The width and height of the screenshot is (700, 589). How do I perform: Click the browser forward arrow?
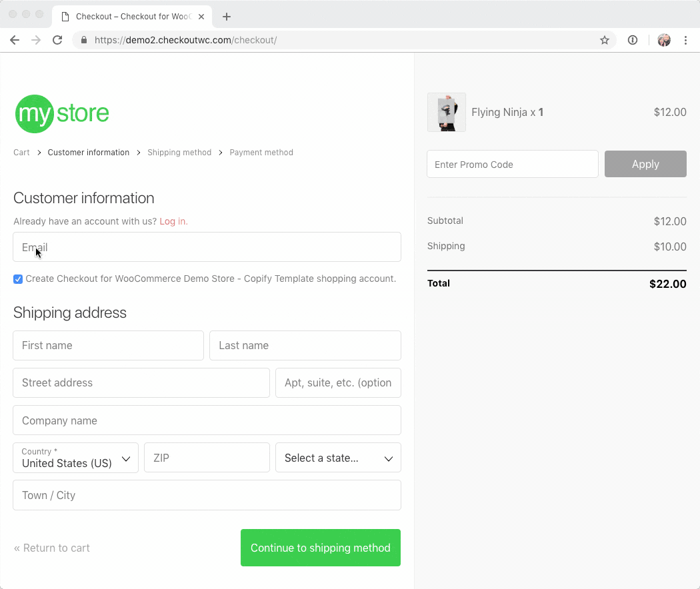[x=36, y=40]
